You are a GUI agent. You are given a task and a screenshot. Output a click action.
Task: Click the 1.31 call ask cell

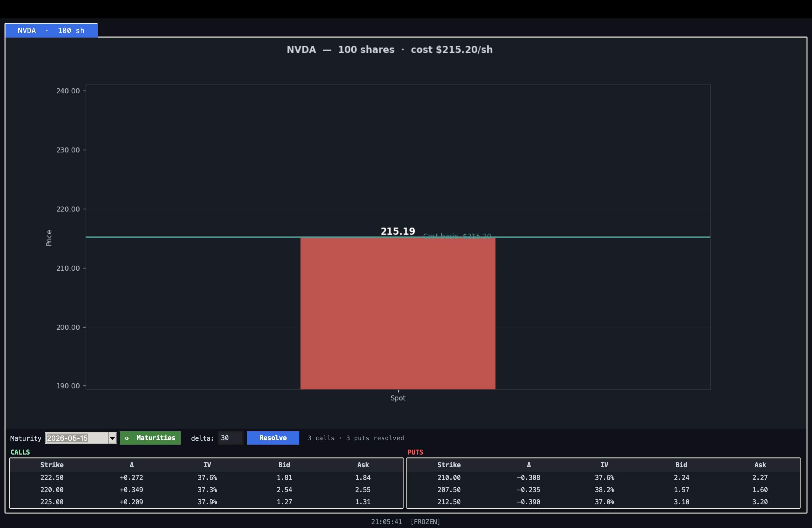pos(363,502)
